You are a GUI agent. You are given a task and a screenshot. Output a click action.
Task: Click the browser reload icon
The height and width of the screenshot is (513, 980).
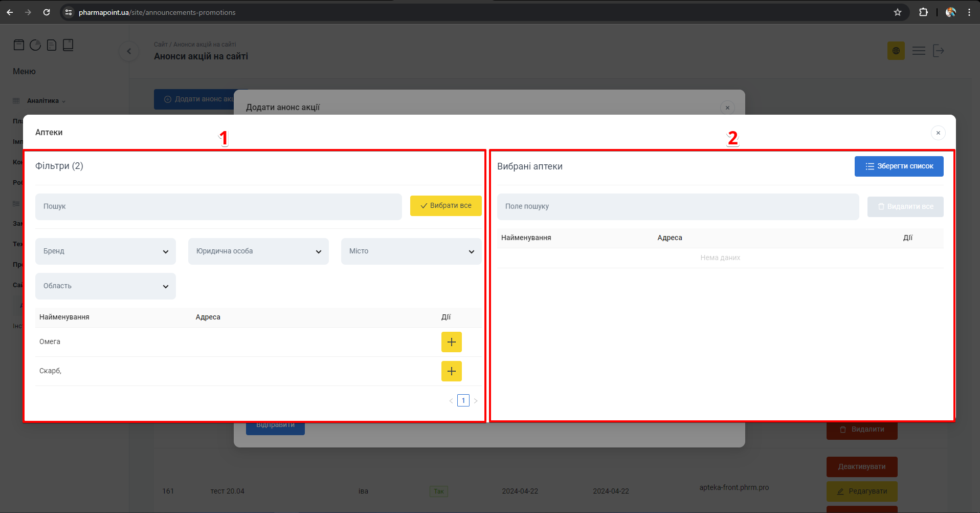47,12
